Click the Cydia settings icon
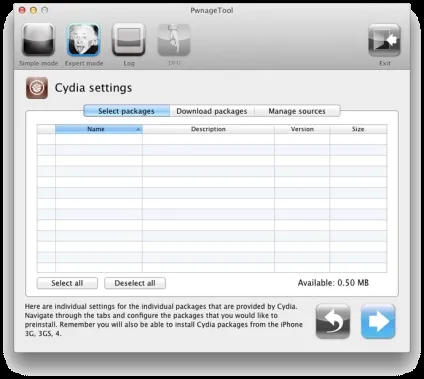The width and height of the screenshot is (424, 379). tap(37, 88)
